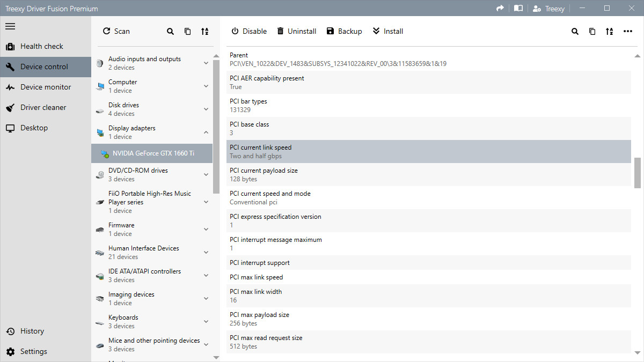Backup the selected driver
The image size is (644, 362).
344,31
